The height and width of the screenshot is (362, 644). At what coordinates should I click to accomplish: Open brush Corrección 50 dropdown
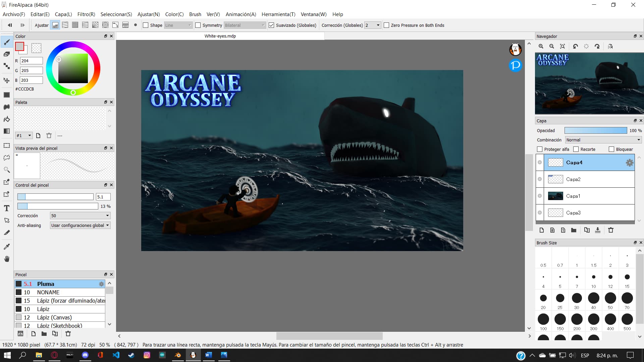pyautogui.click(x=80, y=216)
